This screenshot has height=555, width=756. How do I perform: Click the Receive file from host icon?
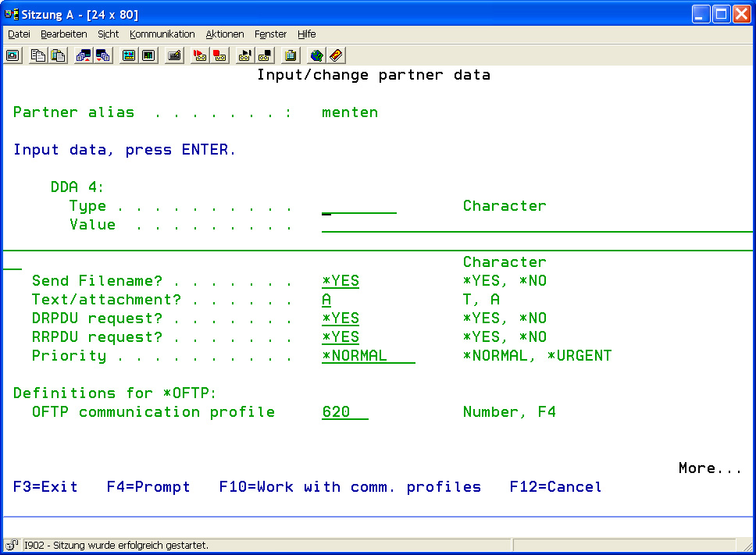(103, 55)
